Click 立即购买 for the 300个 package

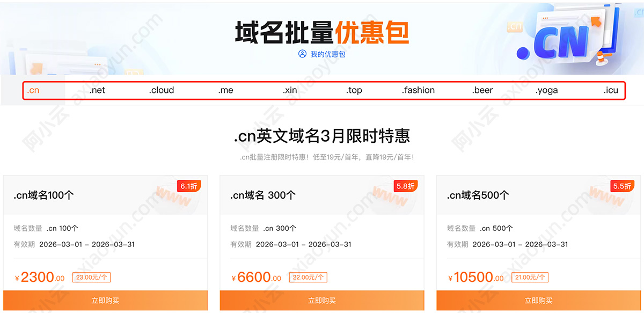[x=322, y=301]
